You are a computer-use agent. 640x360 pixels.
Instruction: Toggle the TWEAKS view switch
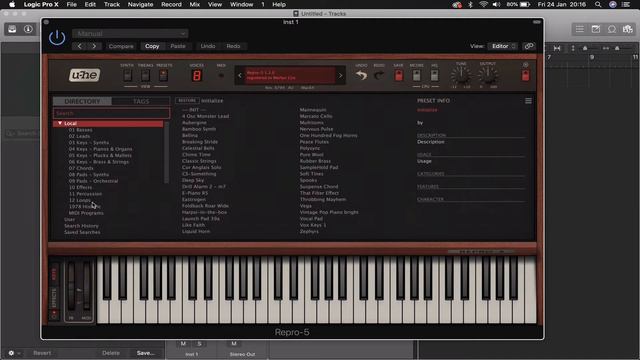145,75
